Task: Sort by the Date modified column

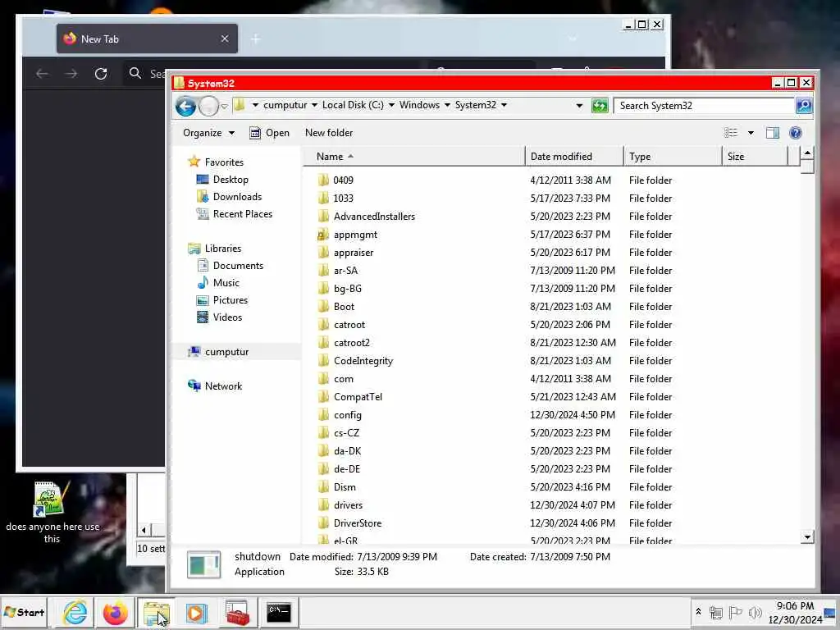Action: tap(575, 157)
